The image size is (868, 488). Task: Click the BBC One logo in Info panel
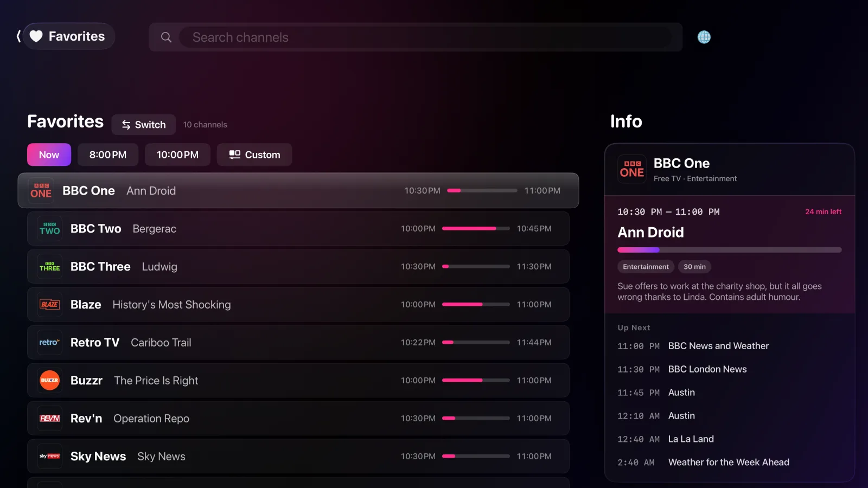(x=632, y=169)
